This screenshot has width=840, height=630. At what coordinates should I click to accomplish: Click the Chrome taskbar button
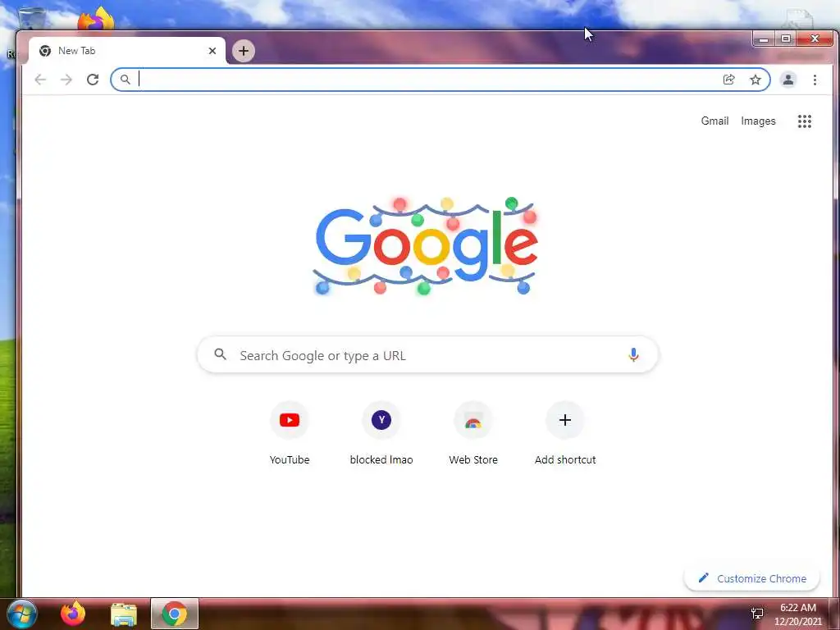coord(175,614)
